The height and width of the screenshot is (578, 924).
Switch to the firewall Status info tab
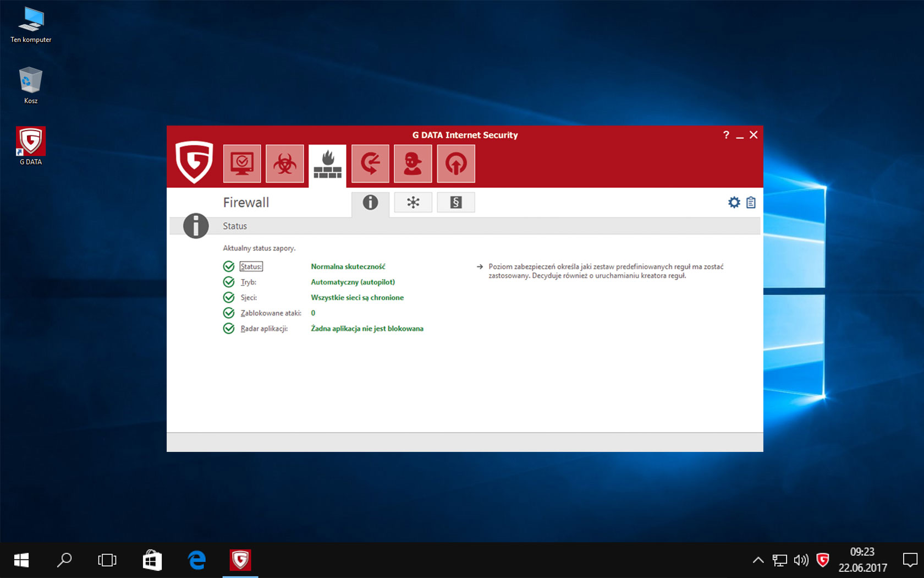(x=370, y=203)
